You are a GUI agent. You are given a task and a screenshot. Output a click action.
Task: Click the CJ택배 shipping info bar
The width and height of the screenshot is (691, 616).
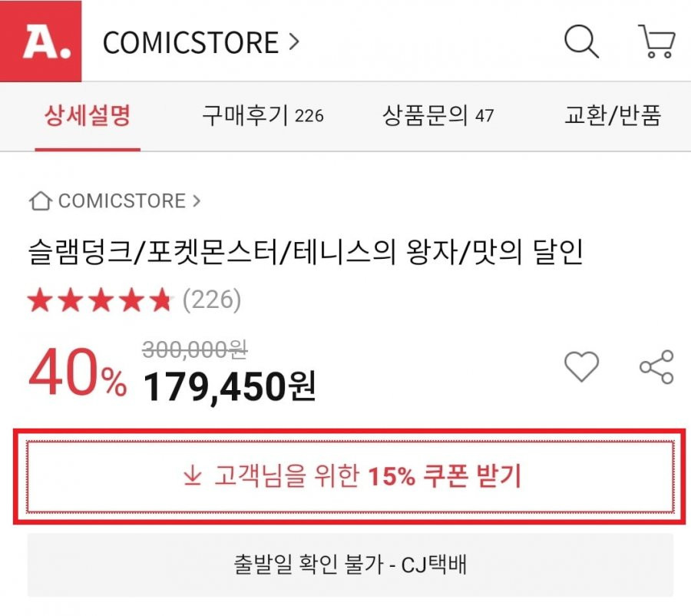(350, 565)
